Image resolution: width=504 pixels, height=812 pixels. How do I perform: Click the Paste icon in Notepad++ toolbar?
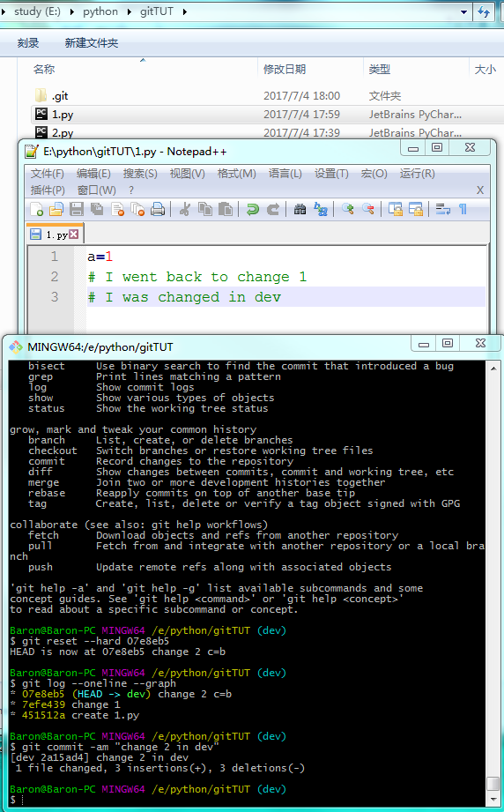225,209
